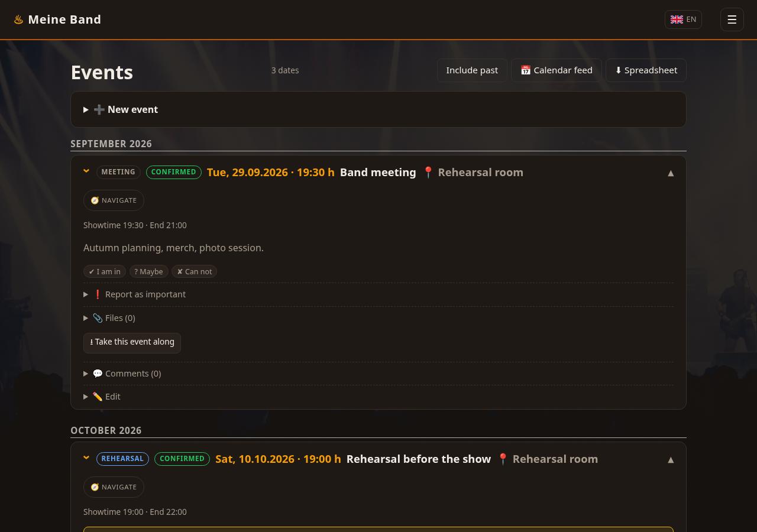Click the '3 dates' count text
This screenshot has width=757, height=532.
[285, 70]
